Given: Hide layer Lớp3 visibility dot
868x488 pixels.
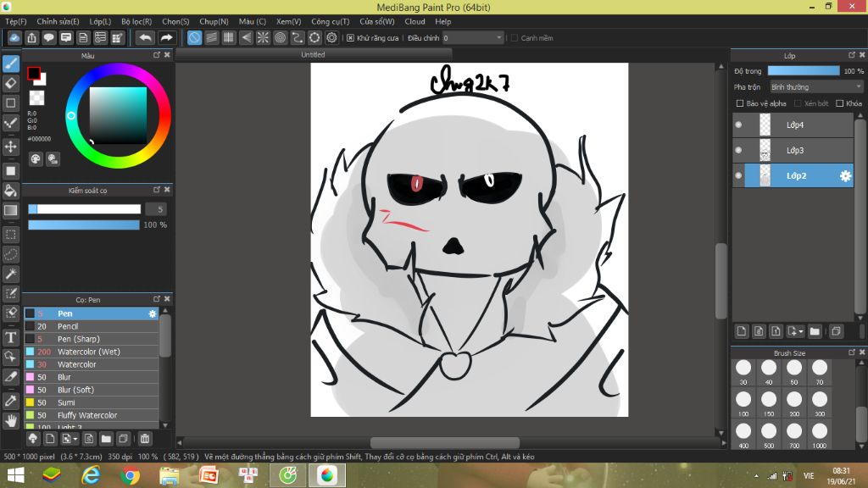Looking at the screenshot, I should [738, 151].
